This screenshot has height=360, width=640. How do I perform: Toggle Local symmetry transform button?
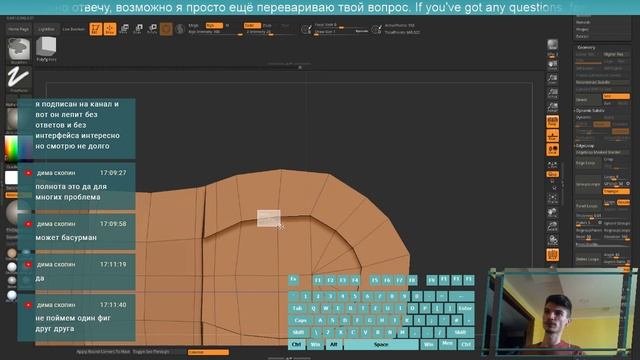[x=553, y=150]
